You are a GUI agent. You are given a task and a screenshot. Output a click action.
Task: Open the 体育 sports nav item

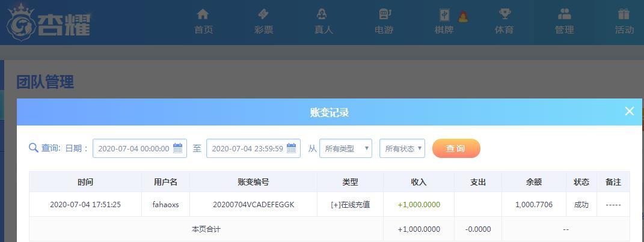coord(504,22)
